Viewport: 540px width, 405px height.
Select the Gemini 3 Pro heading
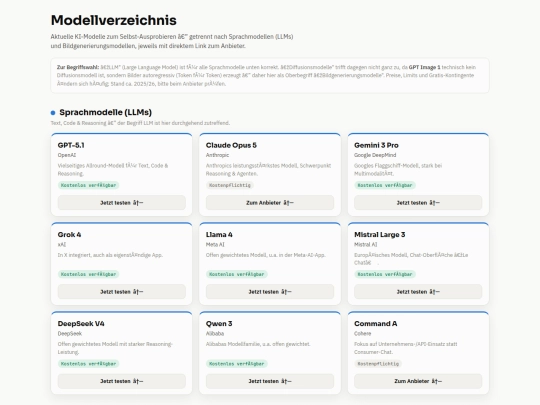pyautogui.click(x=376, y=145)
